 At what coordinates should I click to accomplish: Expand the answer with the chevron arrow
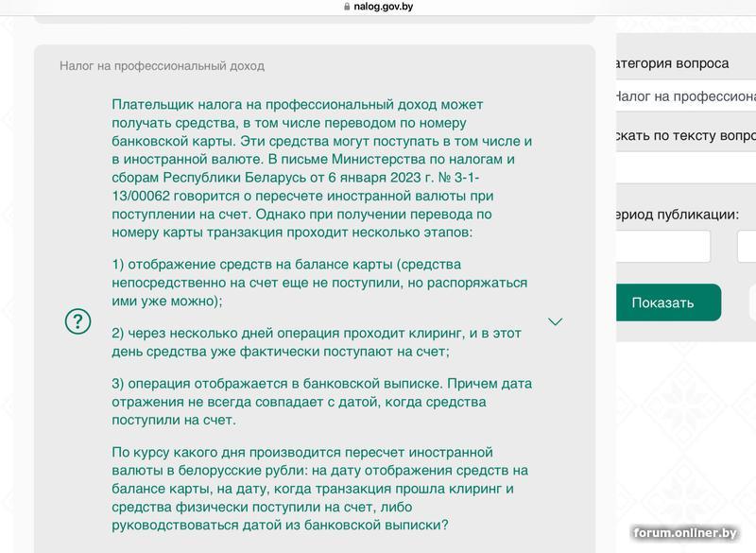[556, 321]
